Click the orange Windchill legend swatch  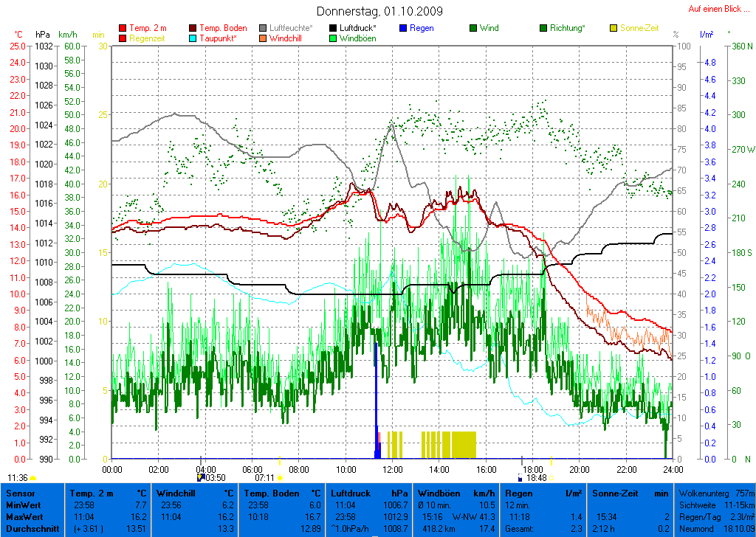click(264, 38)
